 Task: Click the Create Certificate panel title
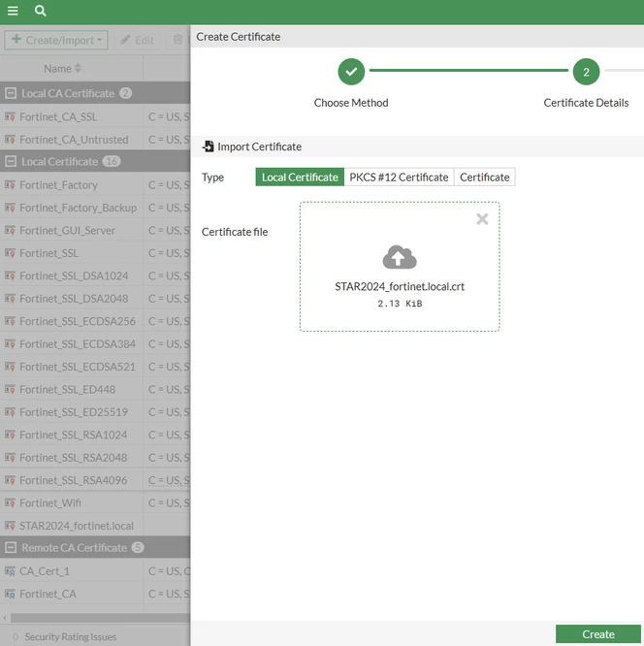(x=239, y=37)
